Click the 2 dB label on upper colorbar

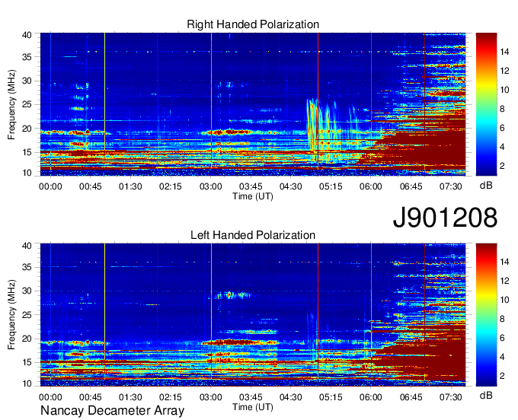click(502, 166)
